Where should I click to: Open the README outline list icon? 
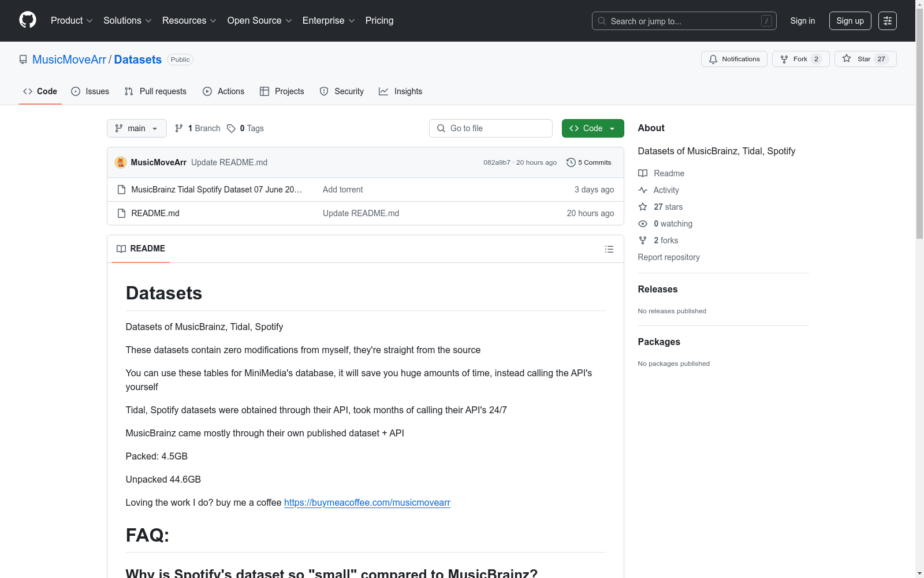click(x=609, y=249)
